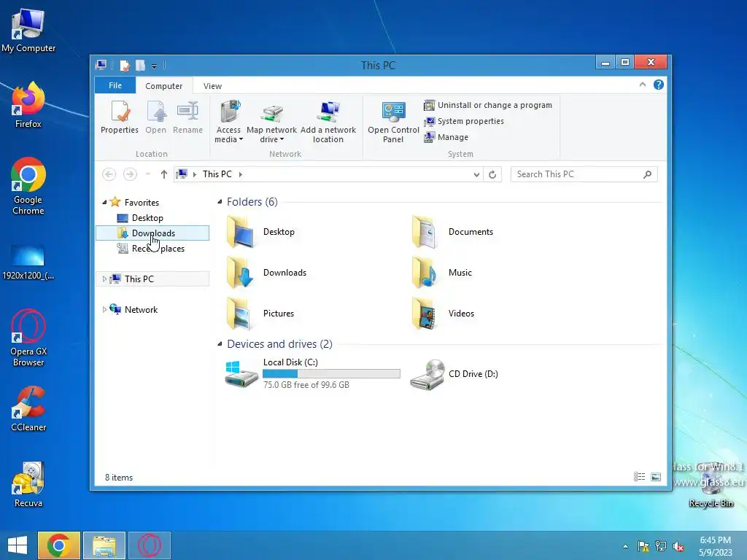Select the 1920x1200 image file on desktop
Screen dimensions: 747x560
pyautogui.click(x=28, y=262)
